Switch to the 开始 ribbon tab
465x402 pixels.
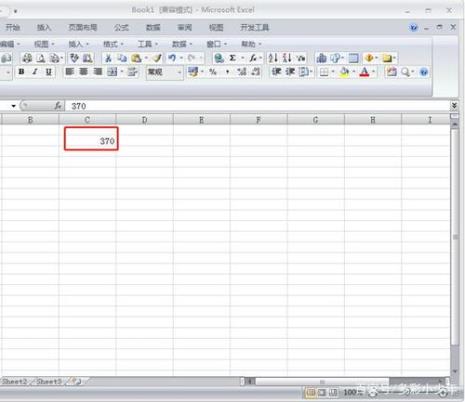[13, 28]
